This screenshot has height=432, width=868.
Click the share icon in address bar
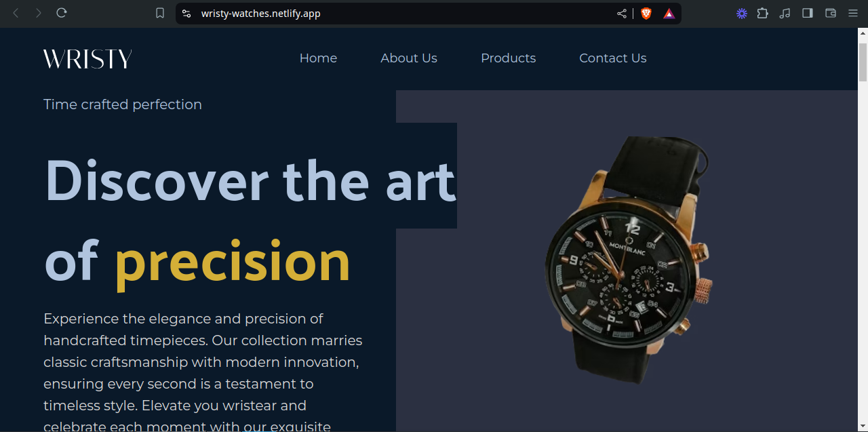coord(622,14)
